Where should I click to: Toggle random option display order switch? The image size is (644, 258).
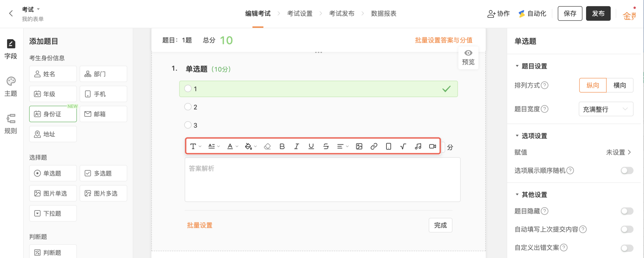(627, 170)
